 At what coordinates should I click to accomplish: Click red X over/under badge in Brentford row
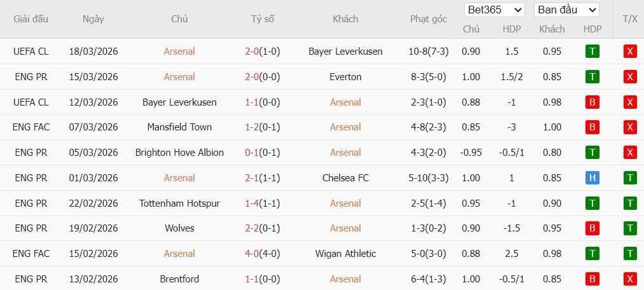click(x=630, y=279)
